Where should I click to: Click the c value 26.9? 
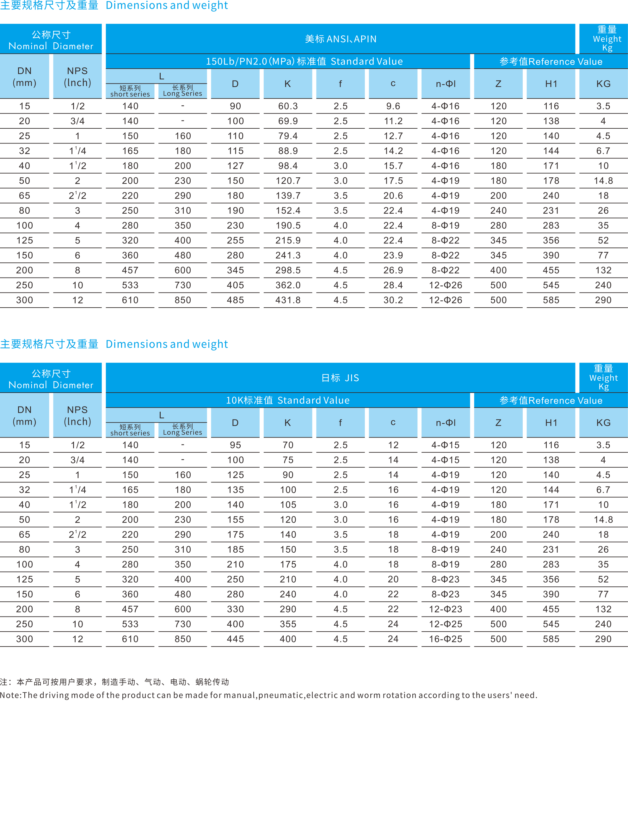(x=393, y=270)
